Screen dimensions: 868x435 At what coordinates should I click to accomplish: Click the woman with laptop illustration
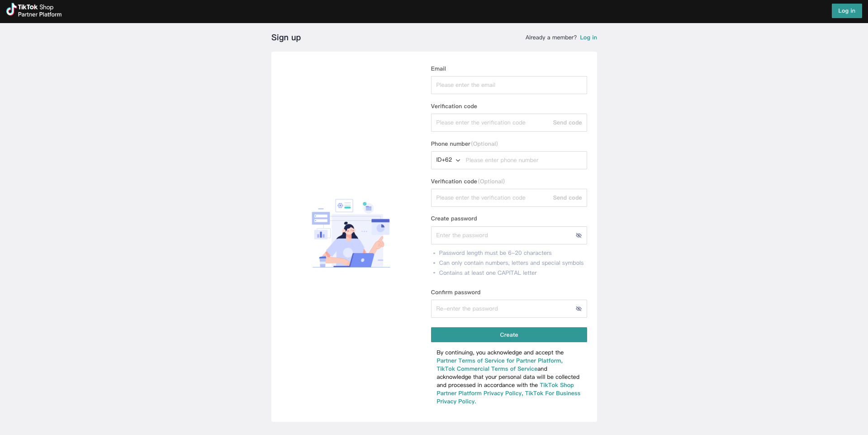(351, 233)
